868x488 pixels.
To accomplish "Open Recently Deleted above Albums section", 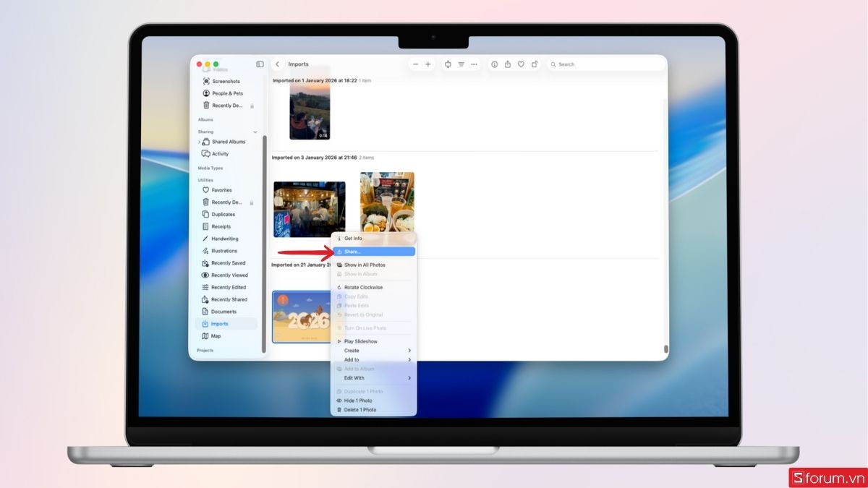I will tap(226, 106).
